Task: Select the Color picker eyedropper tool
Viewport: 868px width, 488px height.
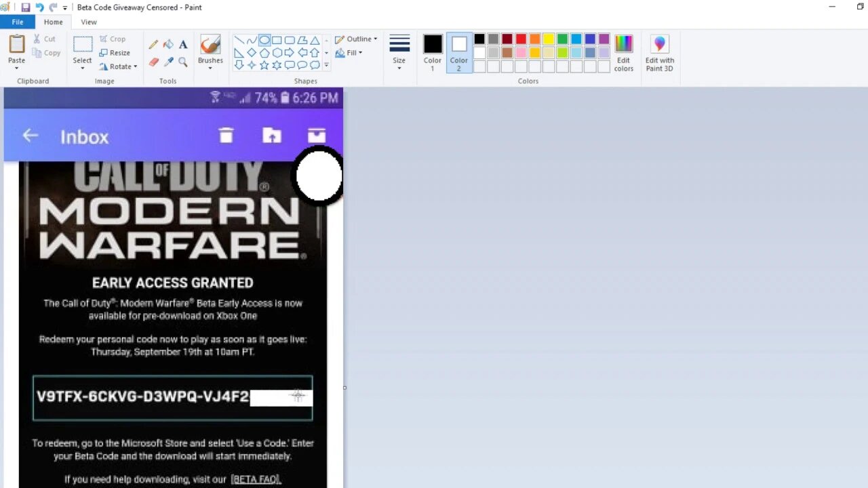Action: click(168, 62)
